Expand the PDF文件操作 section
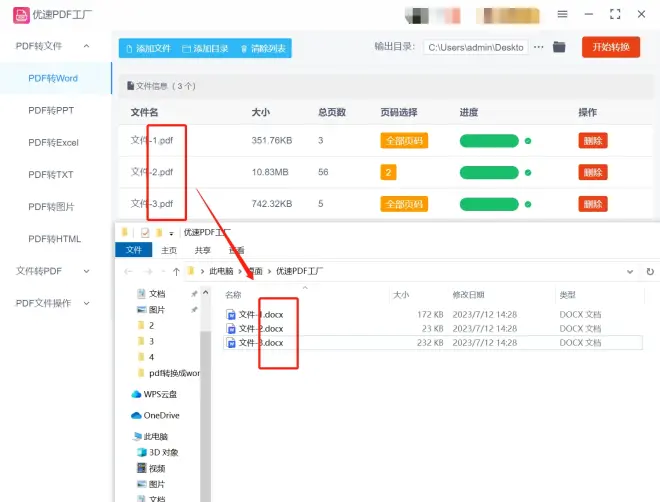Screen dimensions: 660x502 click(86, 303)
